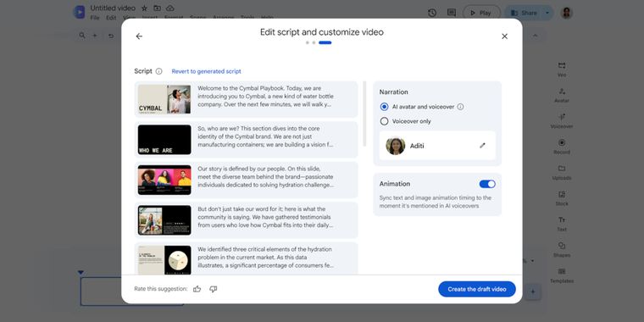The width and height of the screenshot is (644, 322).
Task: Open the Edit menu
Action: tap(111, 18)
